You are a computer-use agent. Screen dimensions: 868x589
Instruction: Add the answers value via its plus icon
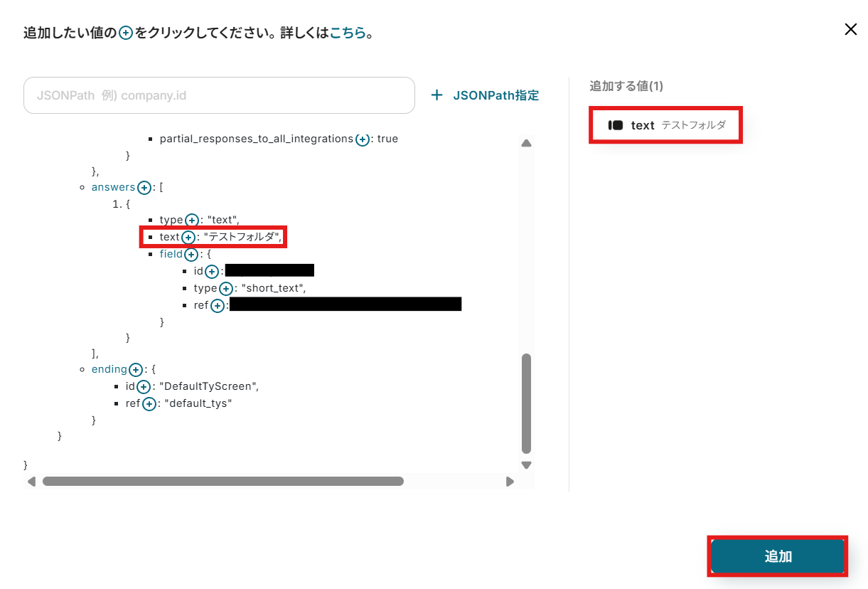pyautogui.click(x=144, y=188)
